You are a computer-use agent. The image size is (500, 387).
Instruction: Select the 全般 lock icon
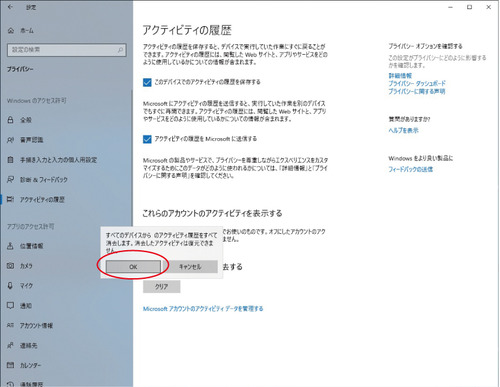(x=10, y=120)
